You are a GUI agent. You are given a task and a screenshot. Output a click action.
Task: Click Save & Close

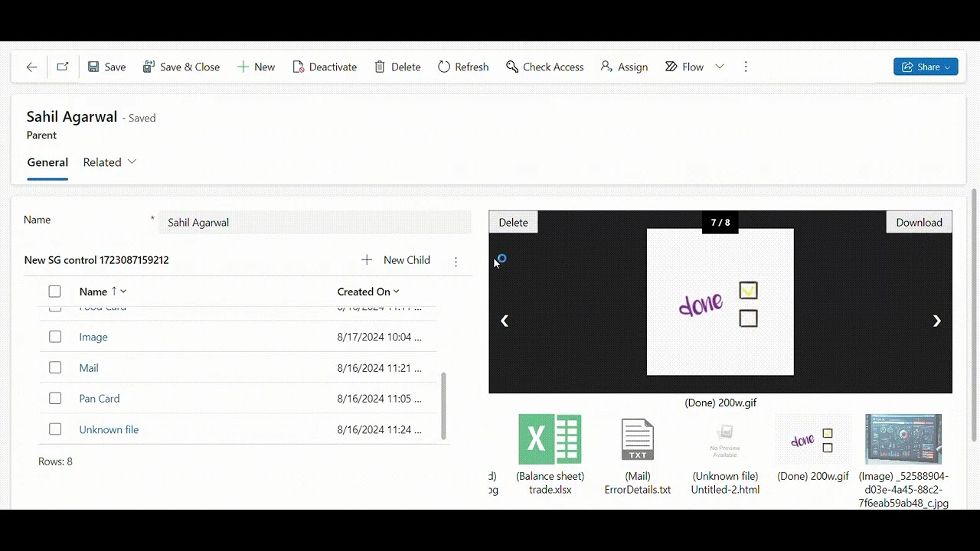181,67
